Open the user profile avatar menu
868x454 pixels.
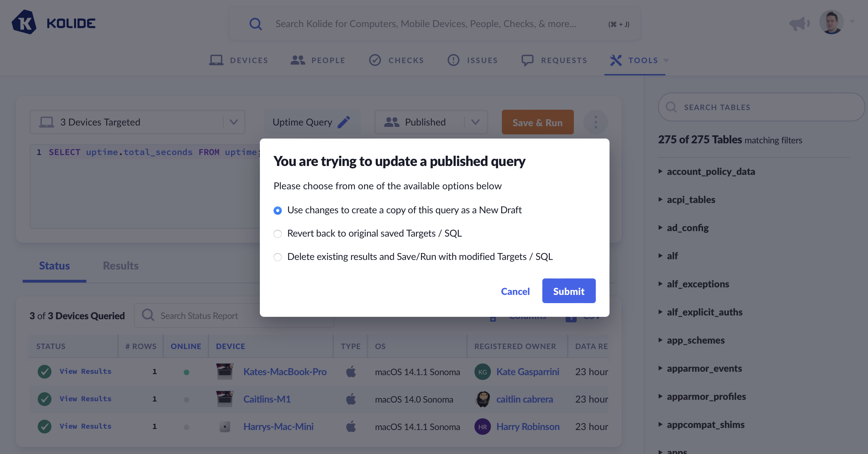point(831,22)
